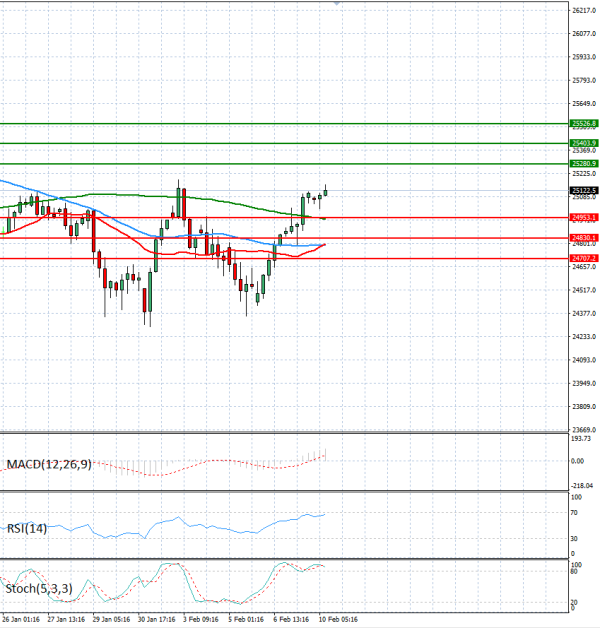Select the RSI(14) indicator label

tap(26, 528)
